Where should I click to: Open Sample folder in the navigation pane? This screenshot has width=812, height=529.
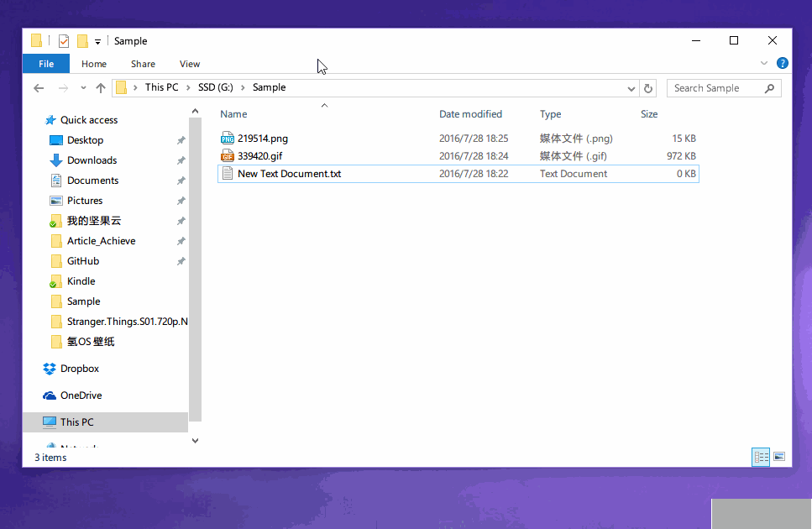pyautogui.click(x=83, y=301)
